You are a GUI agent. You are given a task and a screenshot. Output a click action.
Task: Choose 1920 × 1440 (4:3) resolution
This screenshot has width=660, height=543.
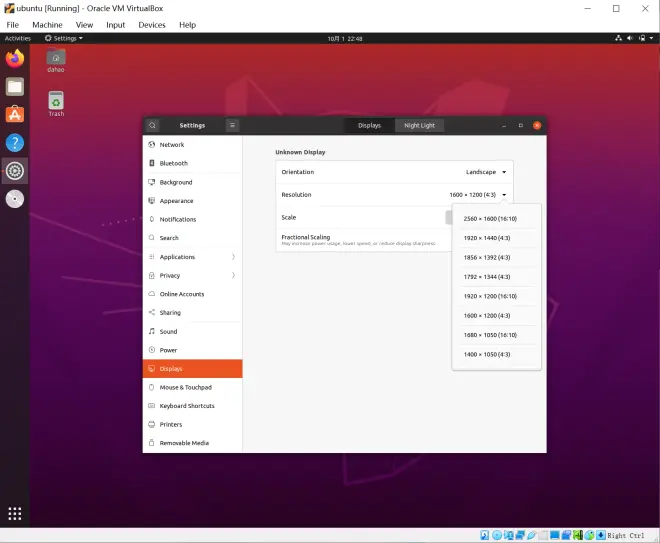pyautogui.click(x=497, y=238)
